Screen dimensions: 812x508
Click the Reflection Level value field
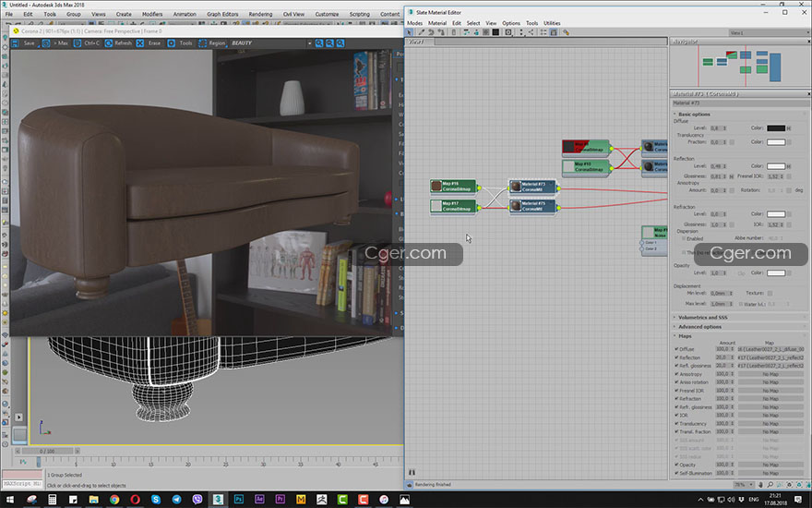(717, 166)
